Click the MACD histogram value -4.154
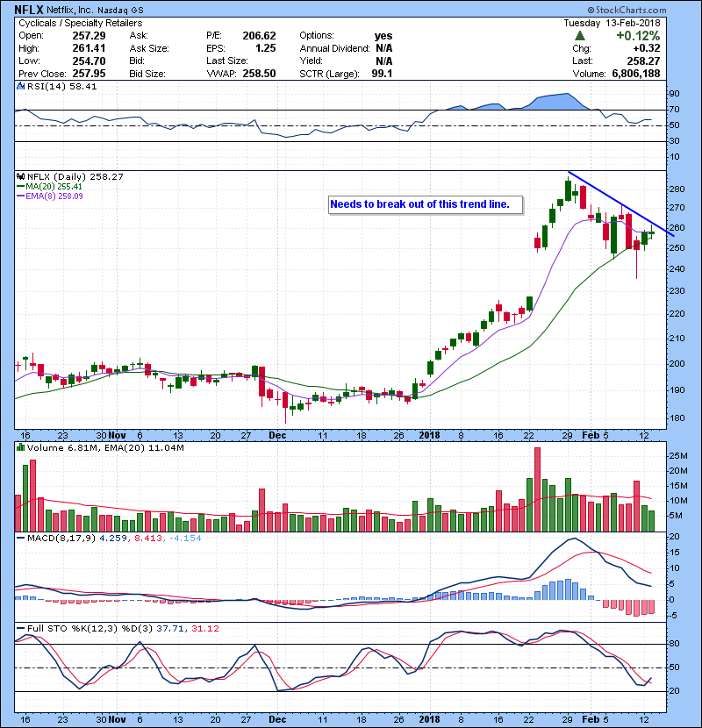Screen dimensions: 702x728 point(185,539)
